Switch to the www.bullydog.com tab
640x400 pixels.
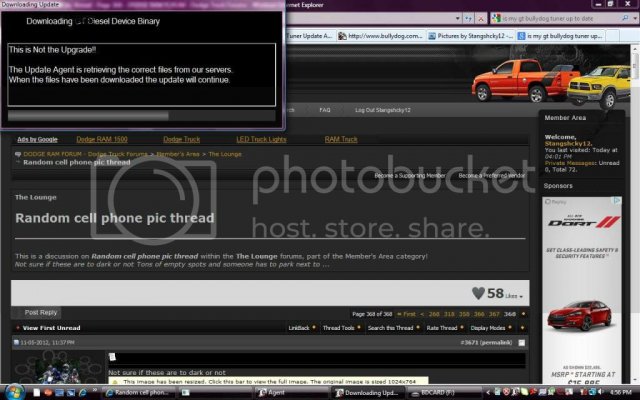(380, 36)
